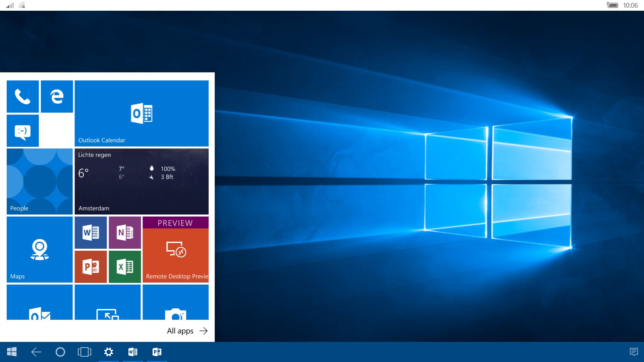Click the taskbar Back arrow

(x=36, y=352)
